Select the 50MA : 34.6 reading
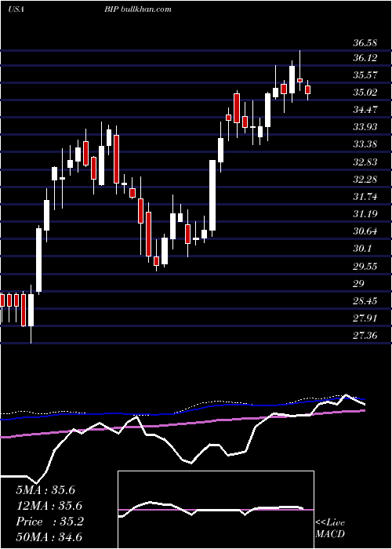 (49, 537)
